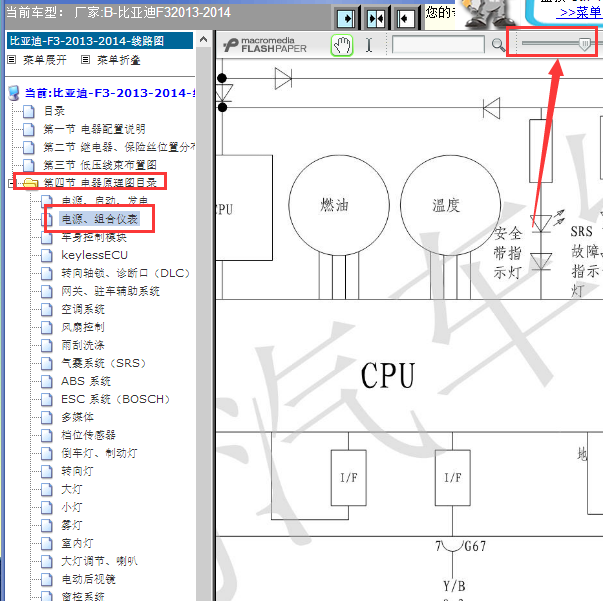Click the page icon beside 小灯

[x=47, y=508]
